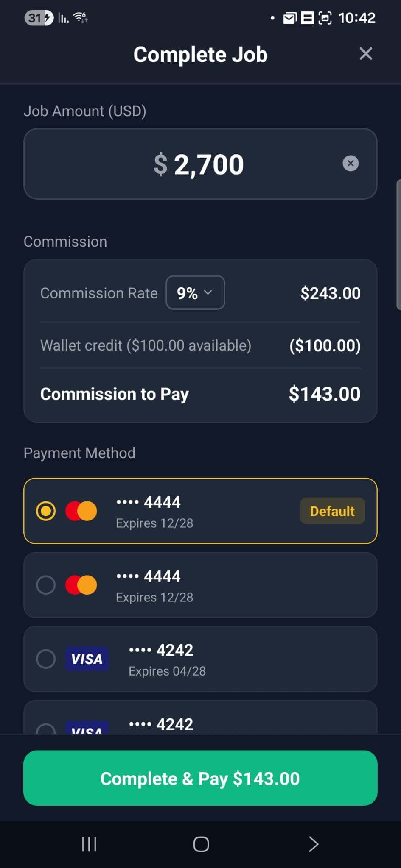Tap the Default badge on the first card
The width and height of the screenshot is (401, 868).
332,511
